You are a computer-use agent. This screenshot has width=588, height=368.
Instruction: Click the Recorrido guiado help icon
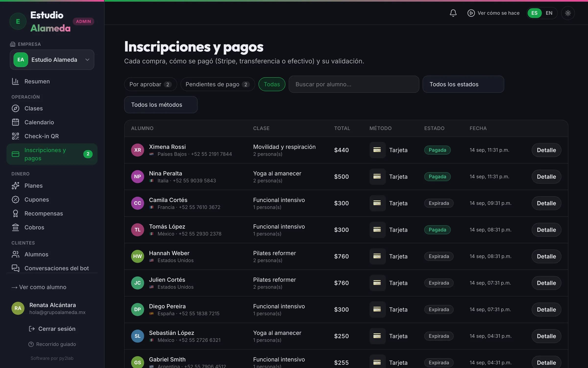[x=31, y=344]
